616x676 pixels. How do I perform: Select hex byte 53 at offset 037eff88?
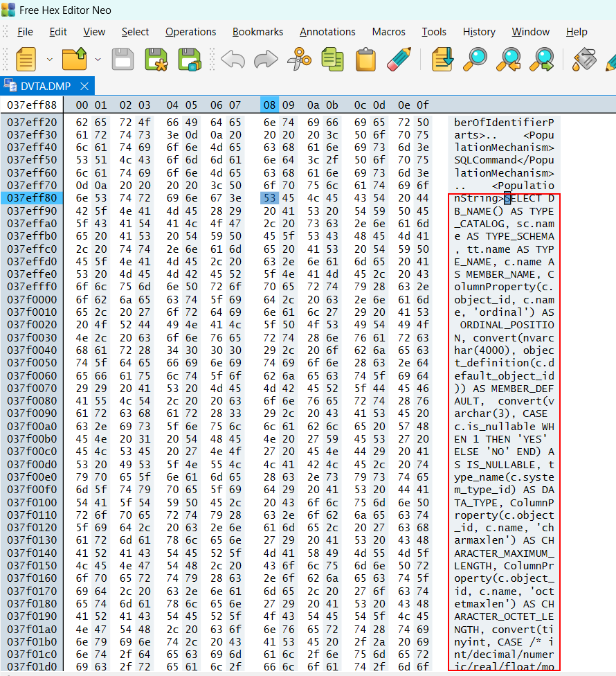coord(269,199)
